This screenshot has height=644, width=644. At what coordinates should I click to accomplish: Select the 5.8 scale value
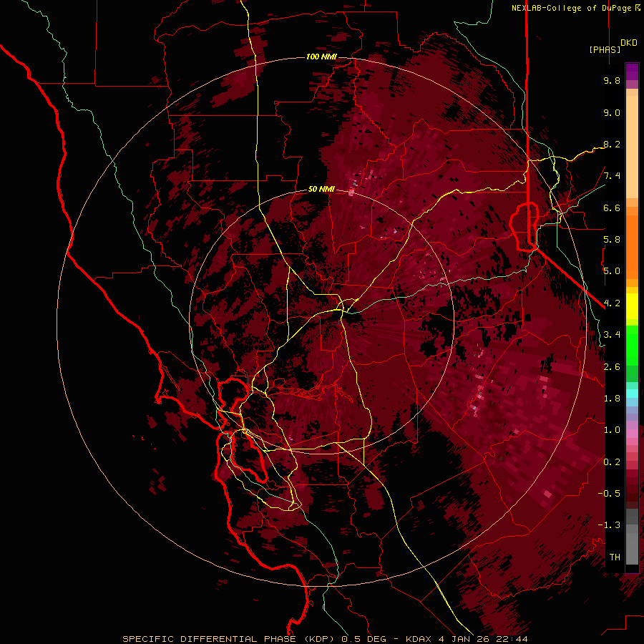[612, 240]
